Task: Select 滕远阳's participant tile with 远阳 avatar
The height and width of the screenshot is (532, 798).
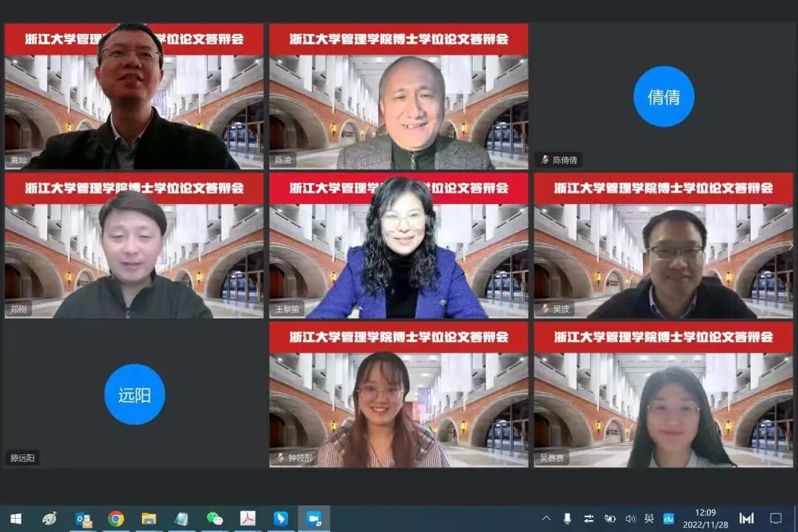Action: point(134,394)
